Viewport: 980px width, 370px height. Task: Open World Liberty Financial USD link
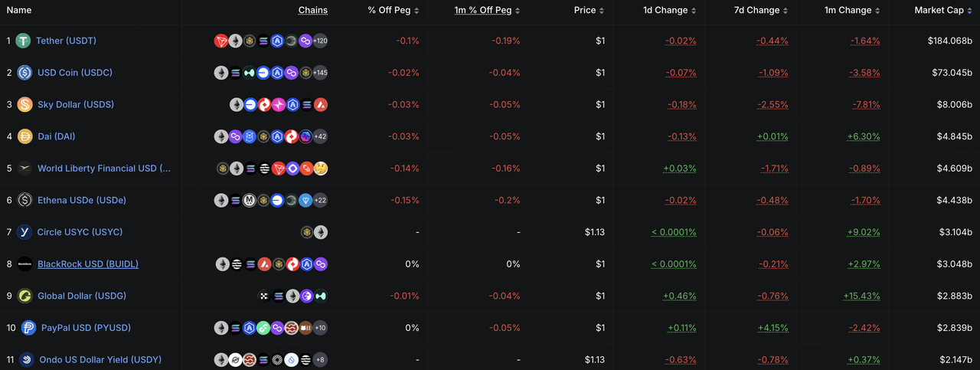coord(104,169)
